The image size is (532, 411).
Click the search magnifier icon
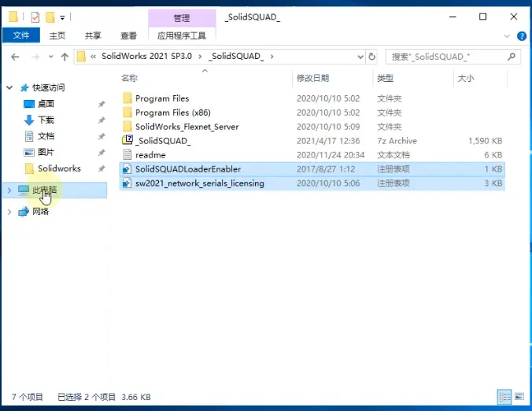click(x=512, y=57)
